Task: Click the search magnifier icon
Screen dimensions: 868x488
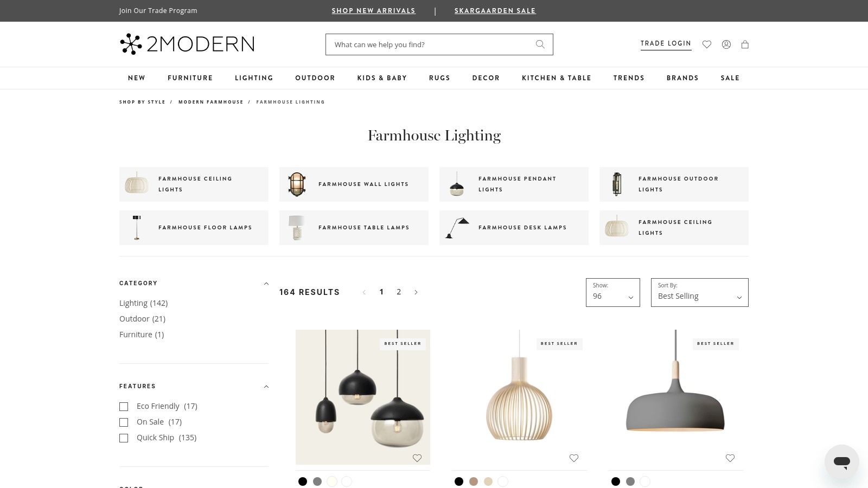Action: tap(540, 44)
